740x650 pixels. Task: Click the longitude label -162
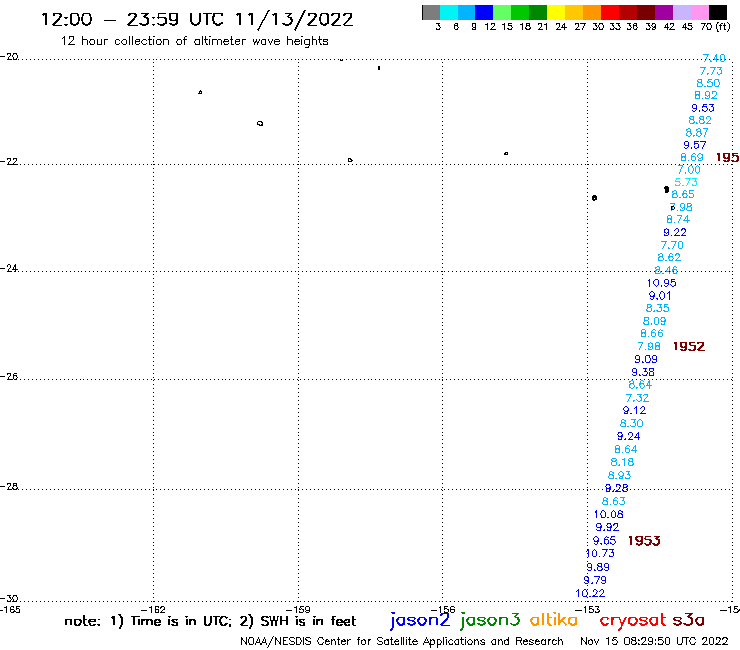154,610
